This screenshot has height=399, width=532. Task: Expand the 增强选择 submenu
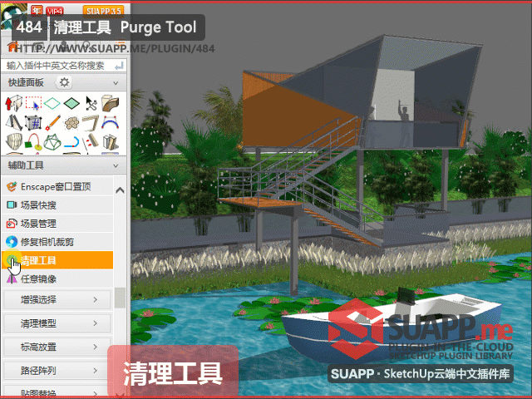click(57, 299)
